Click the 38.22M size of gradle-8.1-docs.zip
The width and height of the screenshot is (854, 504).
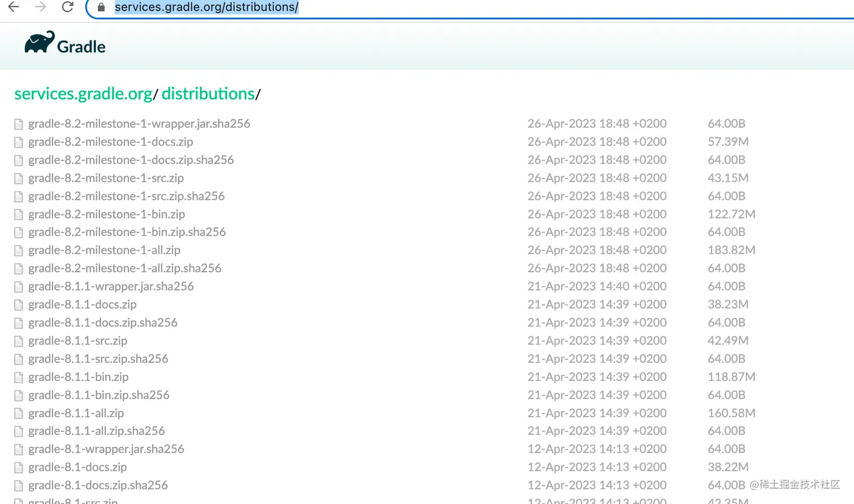coord(728,467)
